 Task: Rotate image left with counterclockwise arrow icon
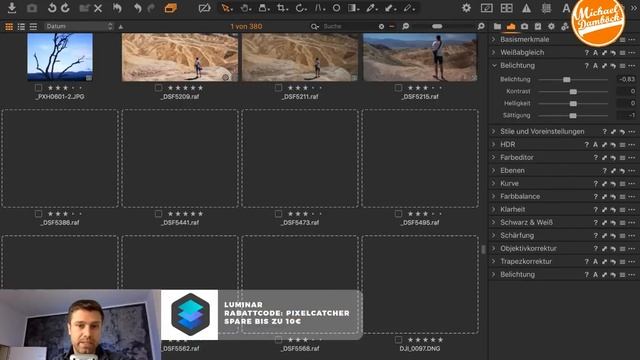[52, 8]
